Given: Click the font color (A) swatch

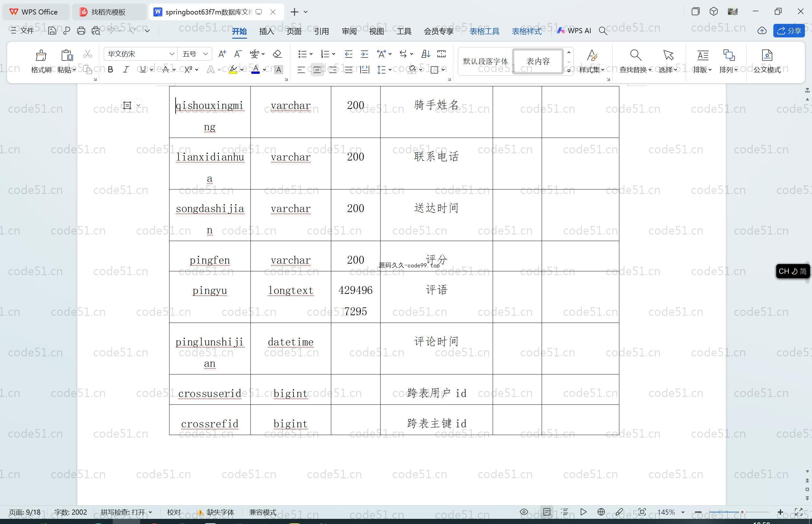Looking at the screenshot, I should 256,70.
